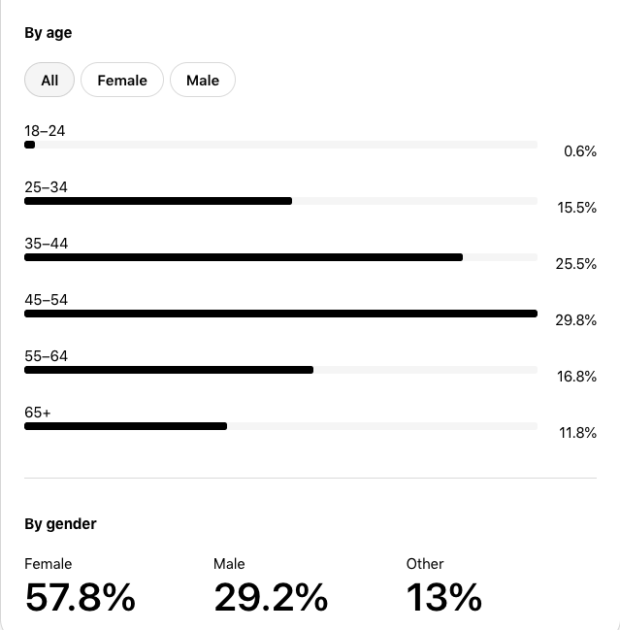Click the 65+ age bar
Image resolution: width=620 pixels, height=630 pixels.
pyautogui.click(x=125, y=425)
